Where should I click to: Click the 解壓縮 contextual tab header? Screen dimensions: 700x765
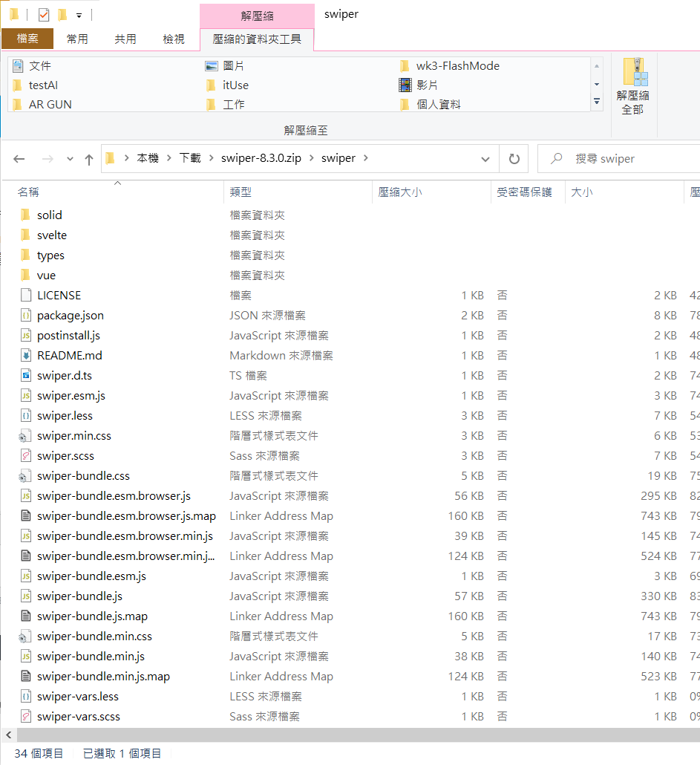click(x=257, y=16)
